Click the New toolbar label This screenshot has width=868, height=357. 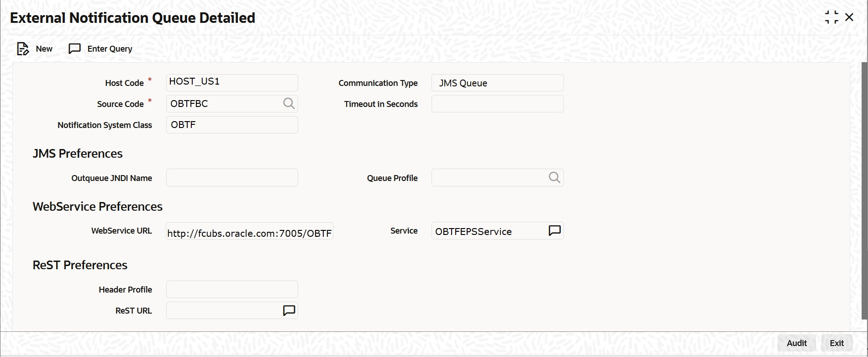tap(44, 49)
